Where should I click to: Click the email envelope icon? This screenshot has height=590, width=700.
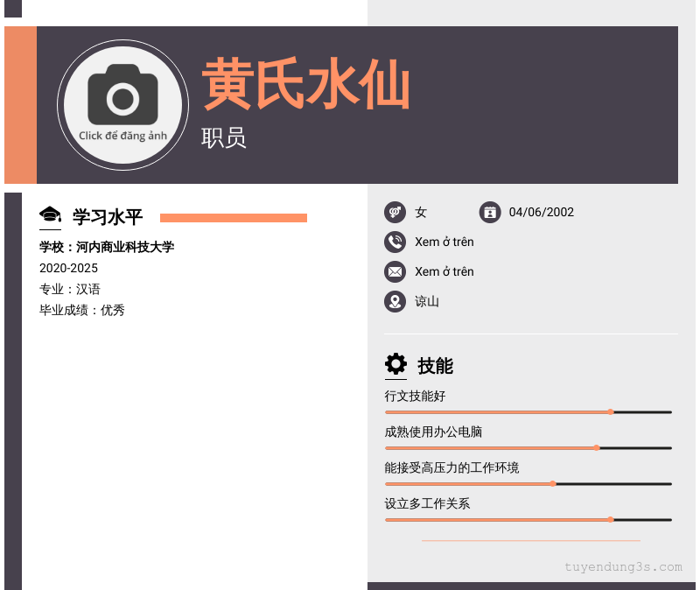[395, 271]
